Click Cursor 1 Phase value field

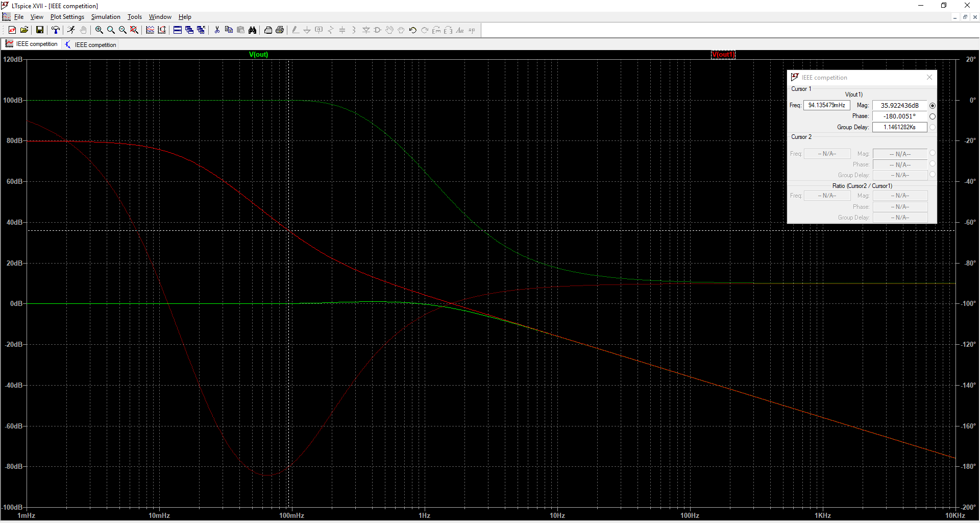click(x=900, y=116)
